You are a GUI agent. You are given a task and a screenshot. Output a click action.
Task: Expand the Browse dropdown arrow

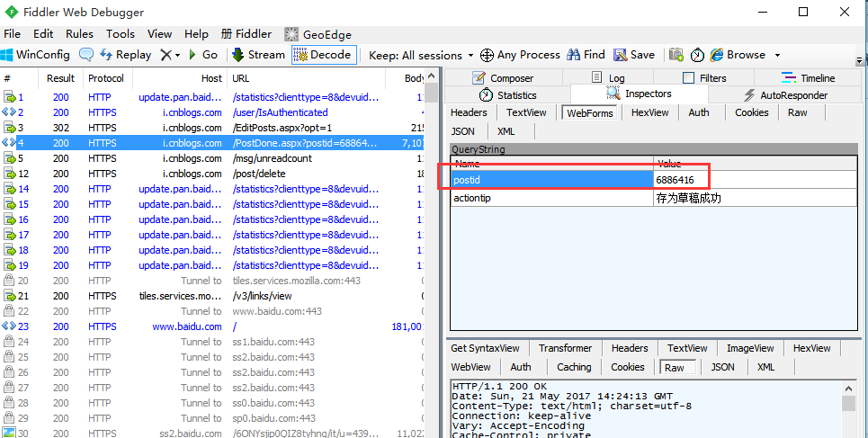777,56
